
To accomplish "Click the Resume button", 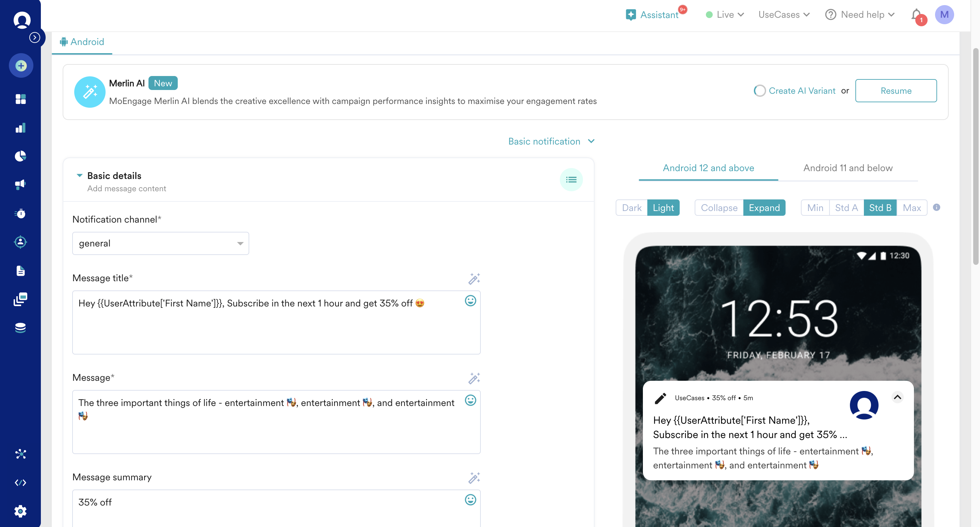I will click(x=896, y=91).
